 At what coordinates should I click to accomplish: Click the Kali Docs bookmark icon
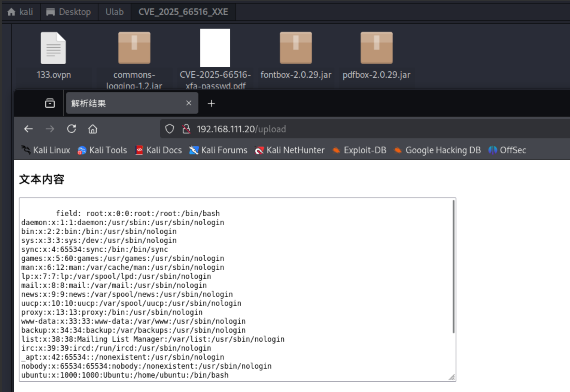(x=139, y=150)
